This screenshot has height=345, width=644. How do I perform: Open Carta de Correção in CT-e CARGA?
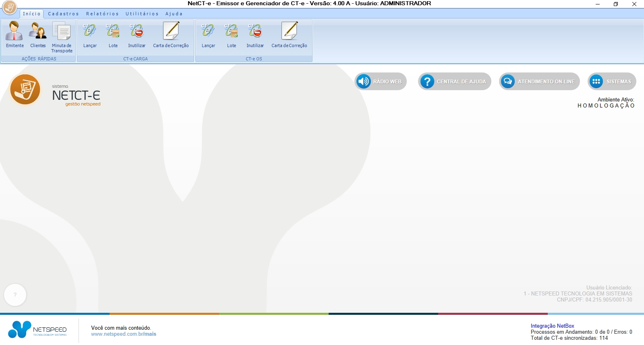[x=171, y=35]
